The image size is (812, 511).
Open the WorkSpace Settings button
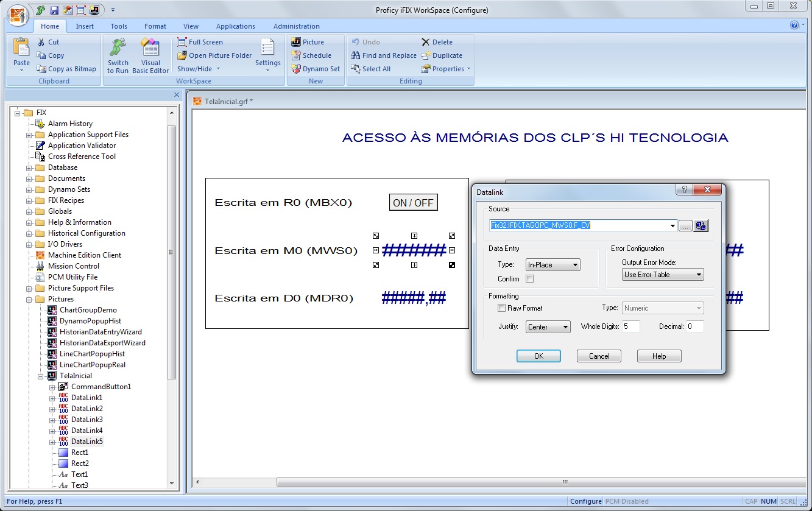[x=268, y=55]
